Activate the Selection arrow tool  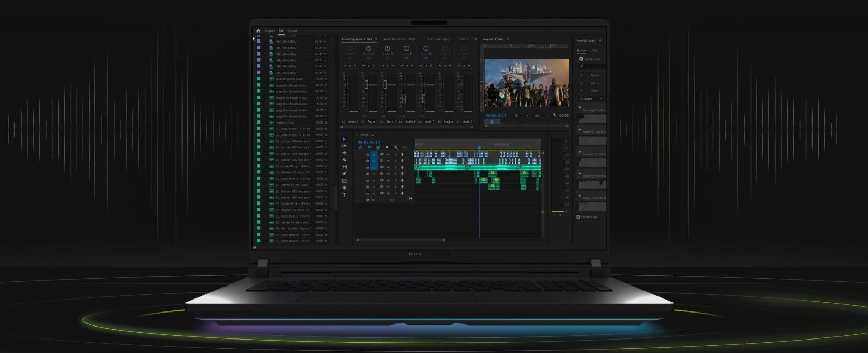tap(344, 139)
